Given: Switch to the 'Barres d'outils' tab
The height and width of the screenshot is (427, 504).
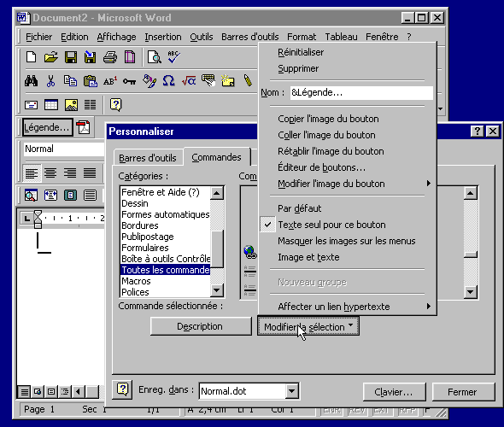Looking at the screenshot, I should pyautogui.click(x=148, y=158).
